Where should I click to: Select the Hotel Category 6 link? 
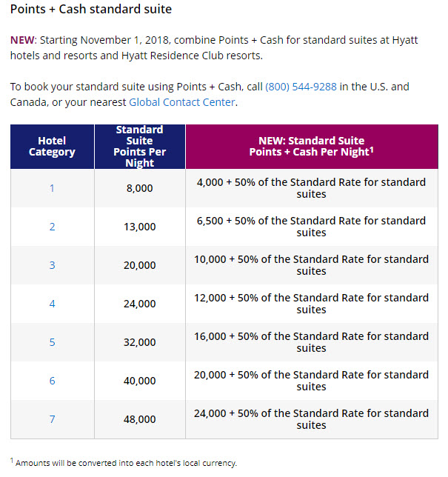52,381
